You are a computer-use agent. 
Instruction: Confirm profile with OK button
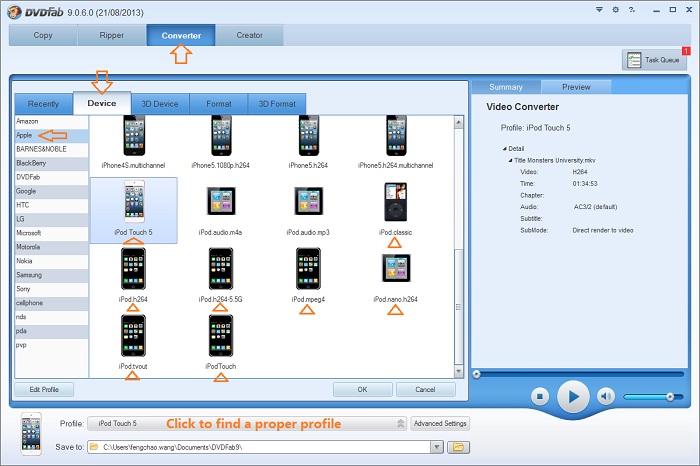coord(362,389)
